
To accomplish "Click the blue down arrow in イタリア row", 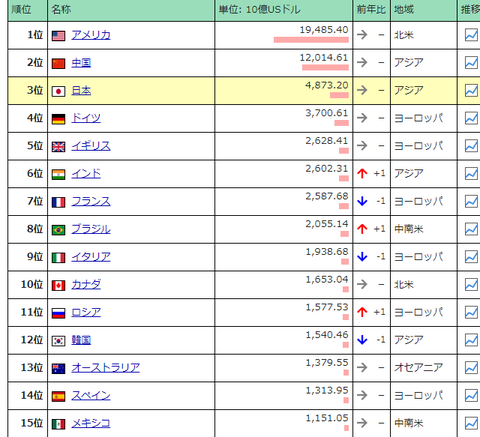I will 362,257.
